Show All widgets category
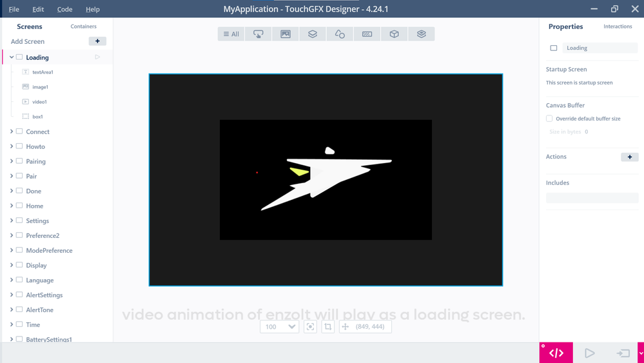644x363 pixels. (231, 34)
